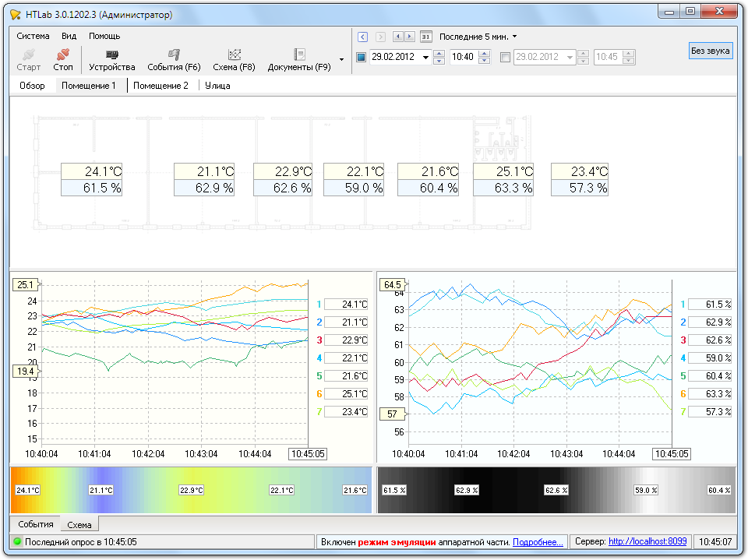Open the http://localhost:8099 server link
This screenshot has height=560, width=748.
tap(647, 541)
